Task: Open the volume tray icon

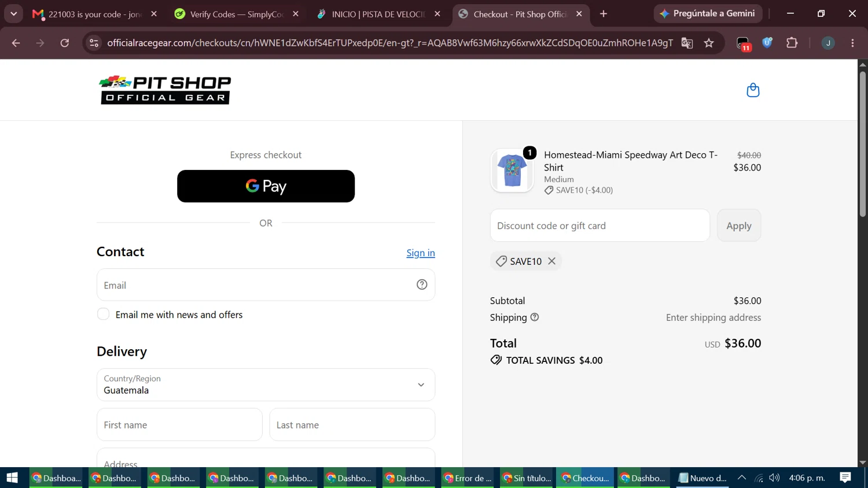Action: coord(774,478)
